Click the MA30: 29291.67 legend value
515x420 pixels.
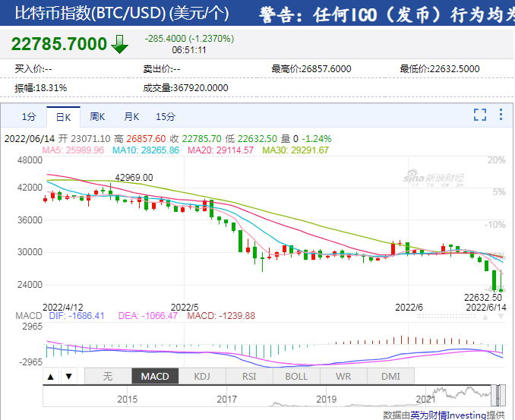295,150
